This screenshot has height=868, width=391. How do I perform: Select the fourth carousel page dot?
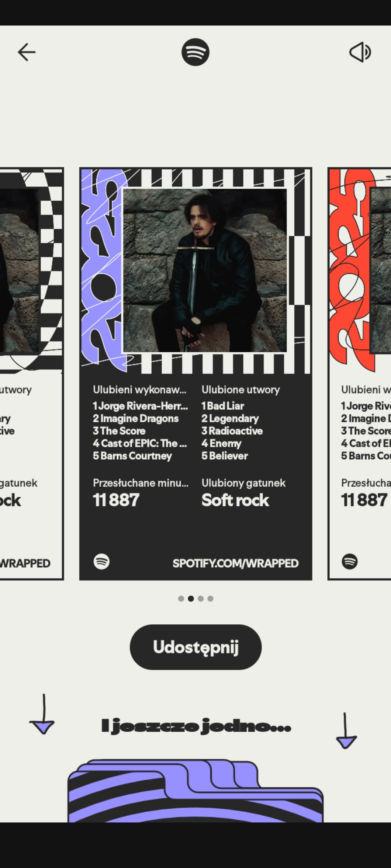click(x=210, y=599)
